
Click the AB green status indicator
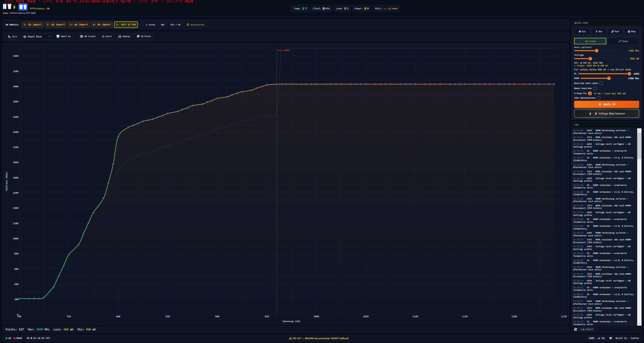click(x=8, y=338)
